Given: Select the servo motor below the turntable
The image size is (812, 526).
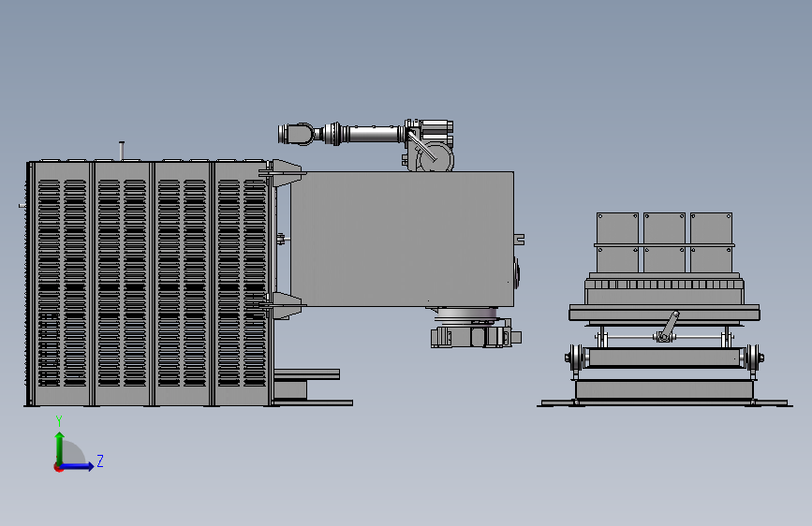Looking at the screenshot, I should pos(476,335).
